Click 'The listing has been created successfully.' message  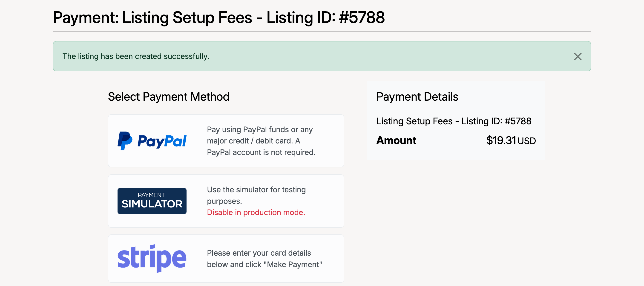[136, 56]
